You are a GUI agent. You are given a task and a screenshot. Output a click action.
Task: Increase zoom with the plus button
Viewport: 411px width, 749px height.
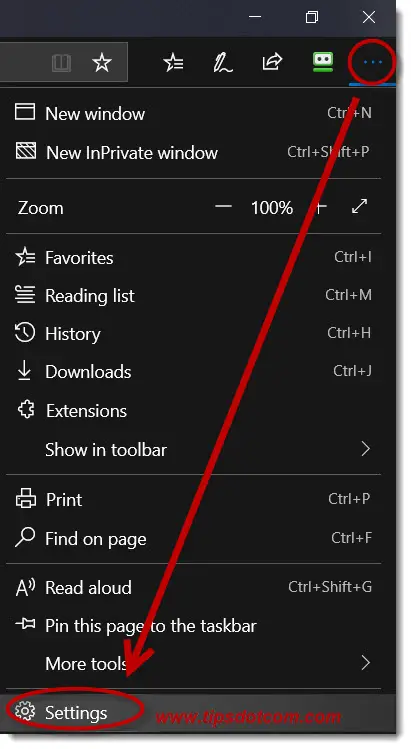[x=321, y=207]
